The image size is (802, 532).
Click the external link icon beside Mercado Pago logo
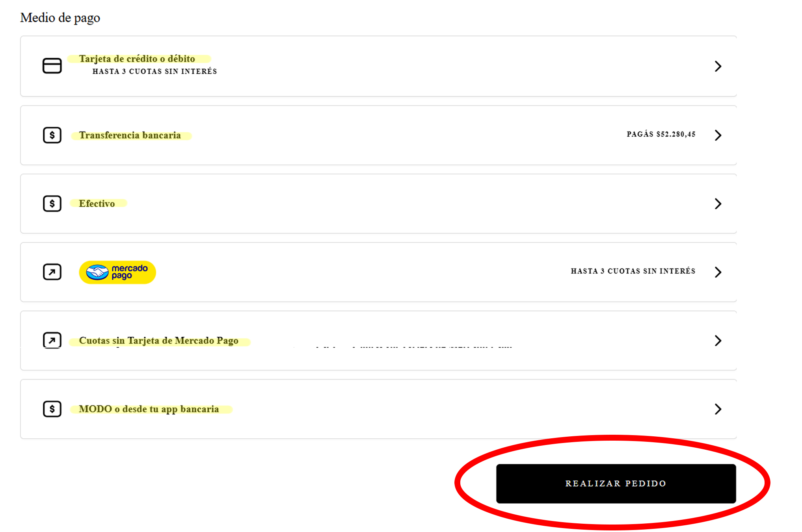coord(52,272)
